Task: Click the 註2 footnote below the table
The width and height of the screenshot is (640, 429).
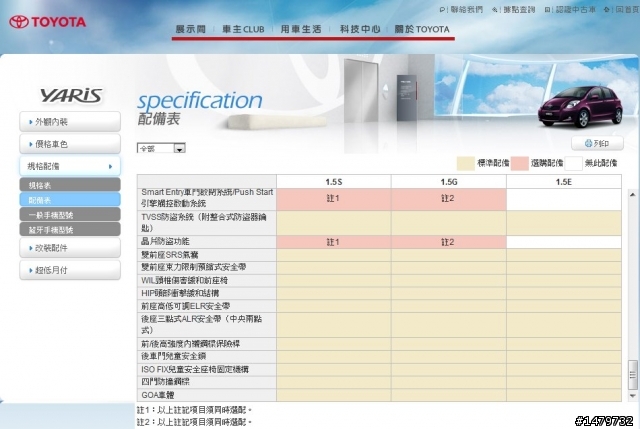Action: click(194, 422)
